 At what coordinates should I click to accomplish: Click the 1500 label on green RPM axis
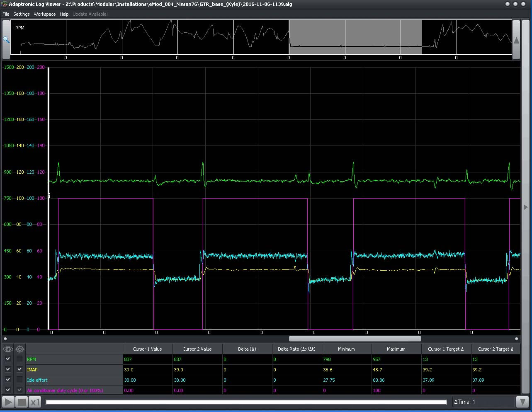click(8, 67)
